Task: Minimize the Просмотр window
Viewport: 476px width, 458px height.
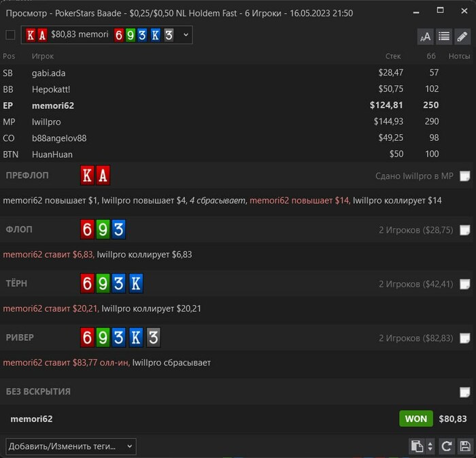Action: [x=416, y=12]
